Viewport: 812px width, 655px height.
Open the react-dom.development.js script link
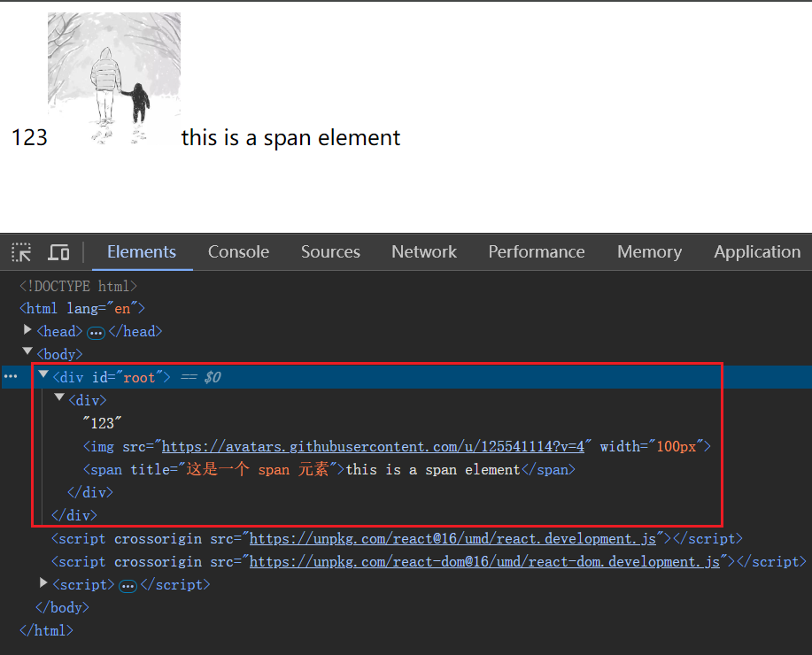pos(484,562)
